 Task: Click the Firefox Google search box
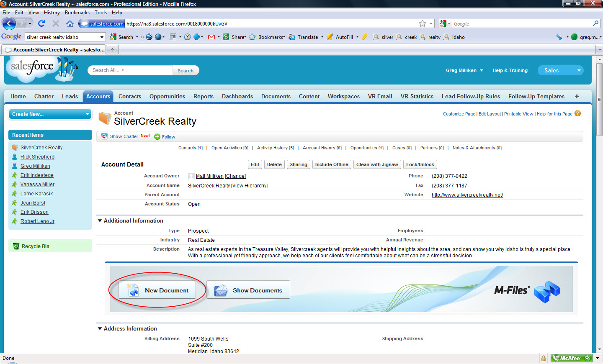[x=522, y=24]
